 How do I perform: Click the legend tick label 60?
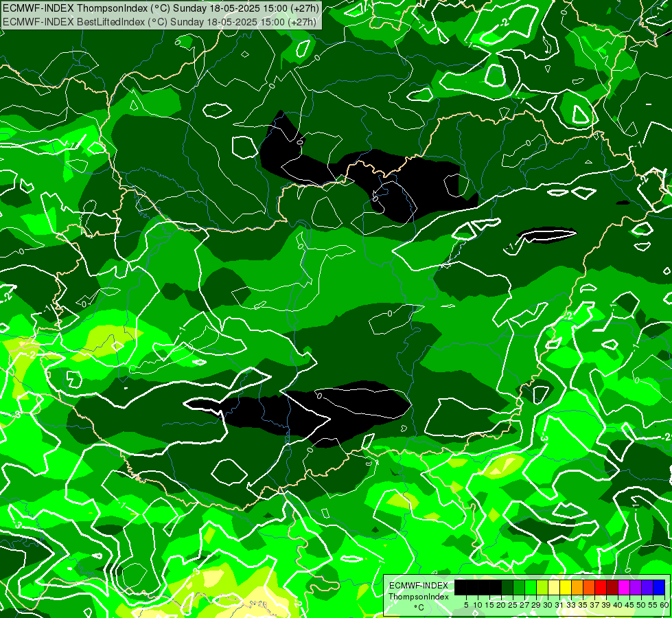point(664,605)
